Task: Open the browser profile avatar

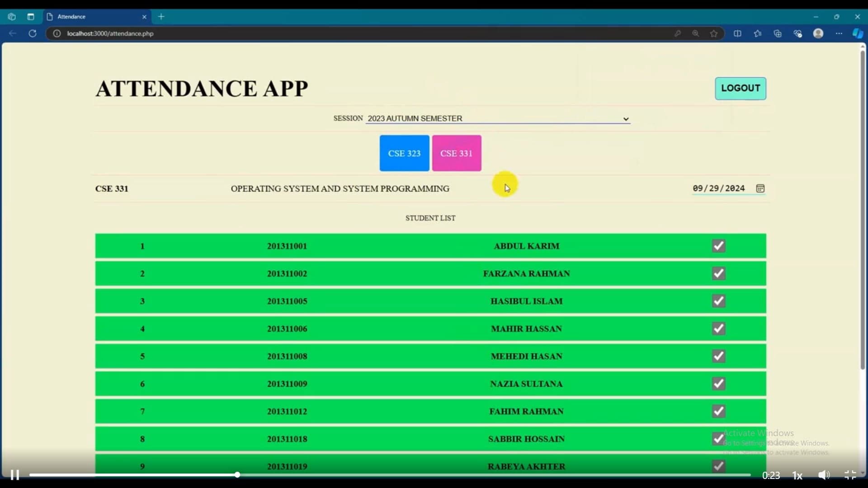Action: click(819, 33)
